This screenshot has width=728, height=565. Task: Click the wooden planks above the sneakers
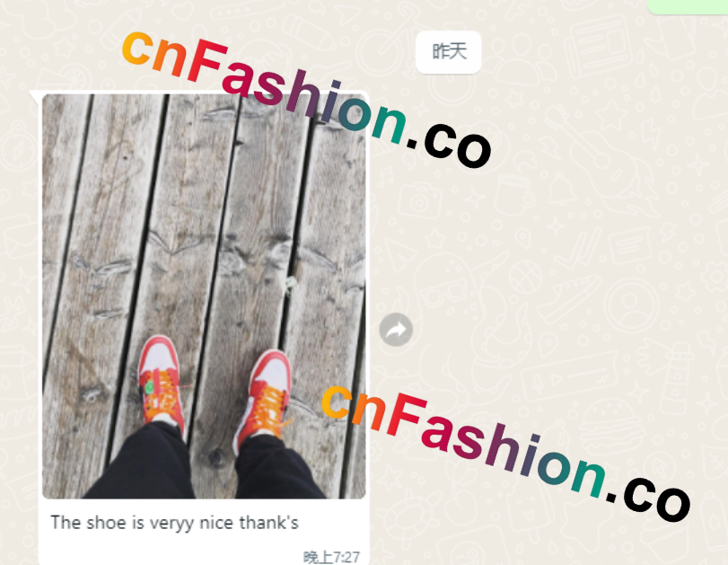[x=205, y=209]
